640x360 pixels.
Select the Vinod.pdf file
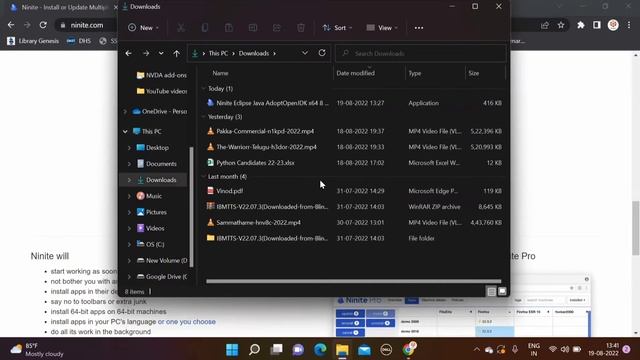pos(354,191)
